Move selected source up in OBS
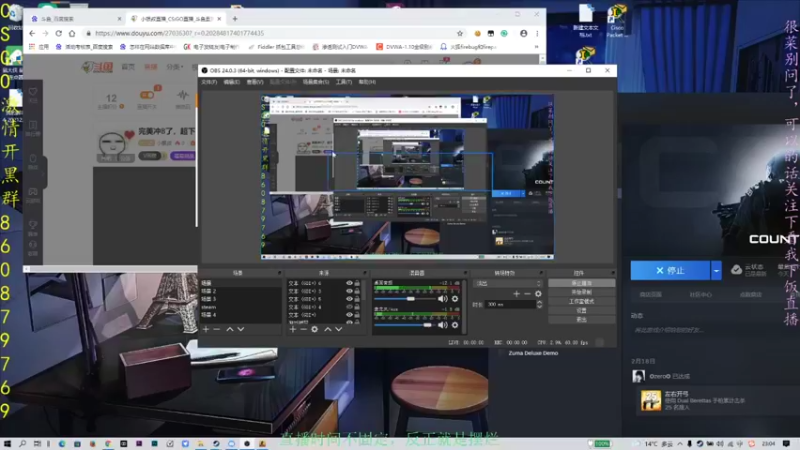Screen dimensions: 800x450 (x=328, y=330)
